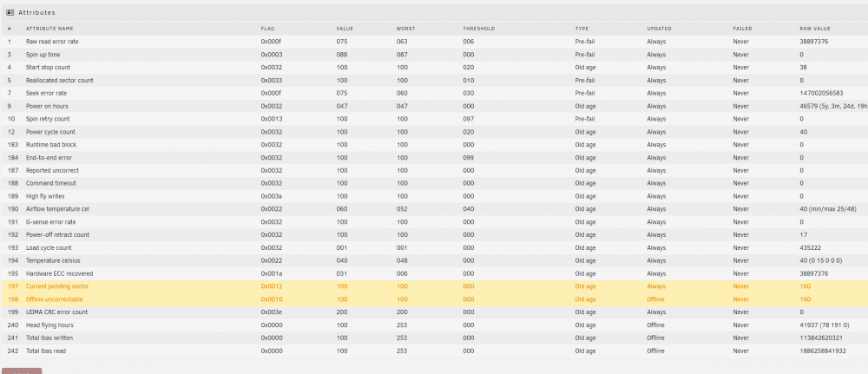868x374 pixels.
Task: Click the Attribute Name column header
Action: click(49, 29)
